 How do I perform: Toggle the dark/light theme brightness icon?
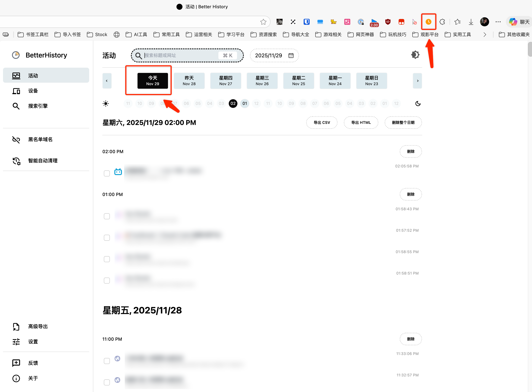coord(415,55)
